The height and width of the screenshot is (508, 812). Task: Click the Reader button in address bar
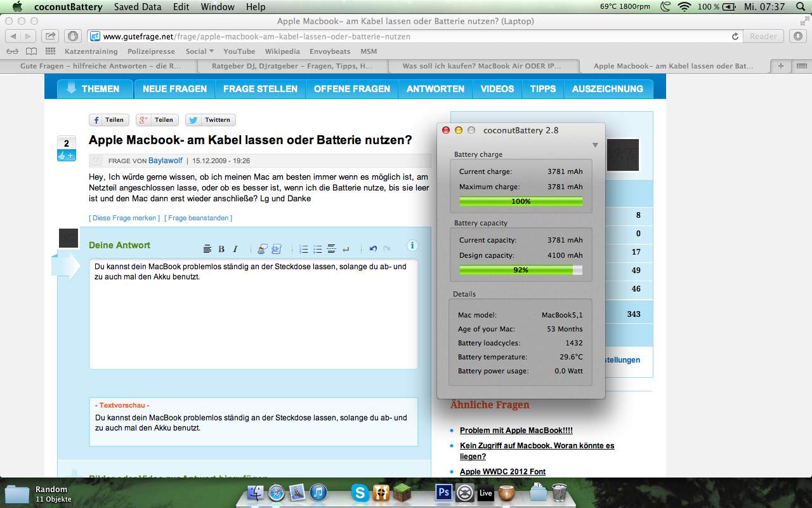coord(763,36)
